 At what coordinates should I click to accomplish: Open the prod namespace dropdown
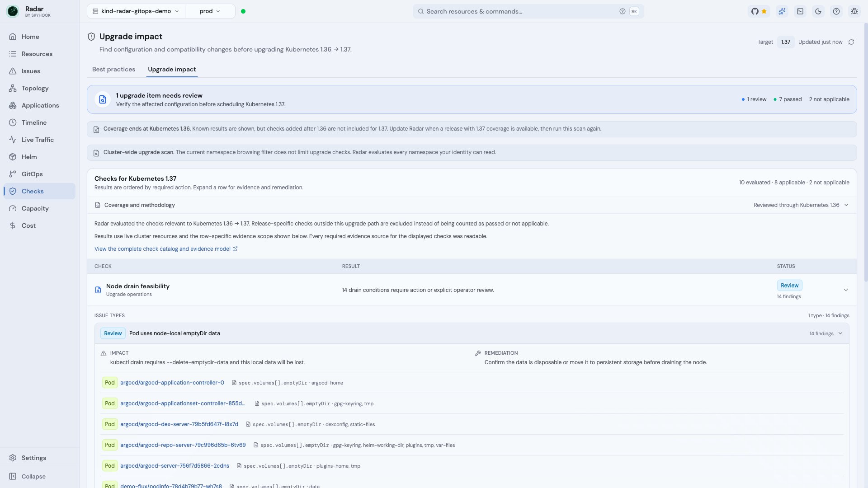210,11
